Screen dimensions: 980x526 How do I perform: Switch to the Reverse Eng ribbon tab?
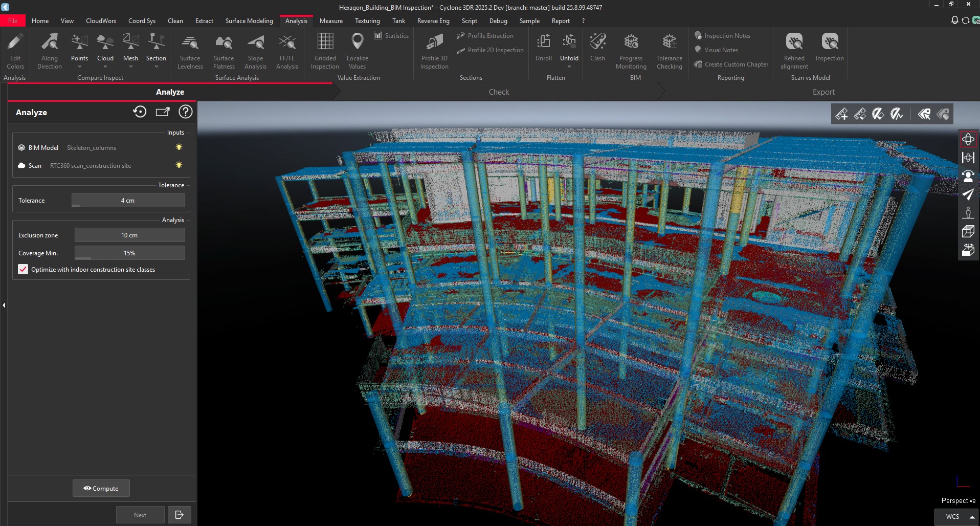click(433, 21)
